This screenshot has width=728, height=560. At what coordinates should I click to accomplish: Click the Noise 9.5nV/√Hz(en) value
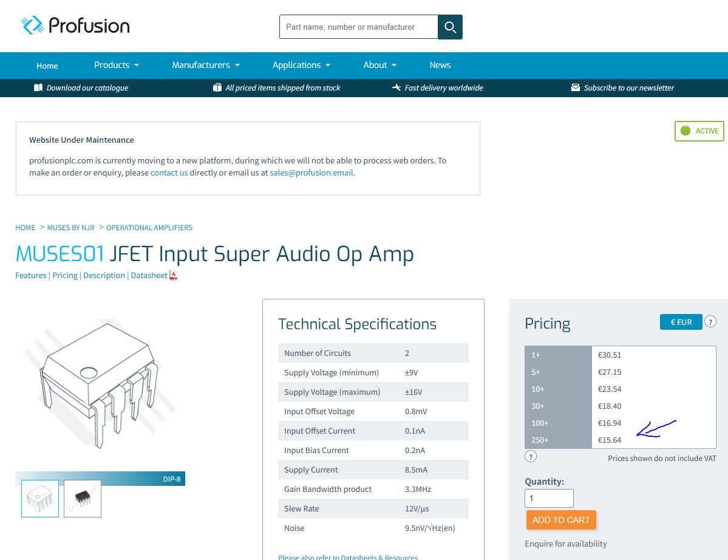[430, 528]
